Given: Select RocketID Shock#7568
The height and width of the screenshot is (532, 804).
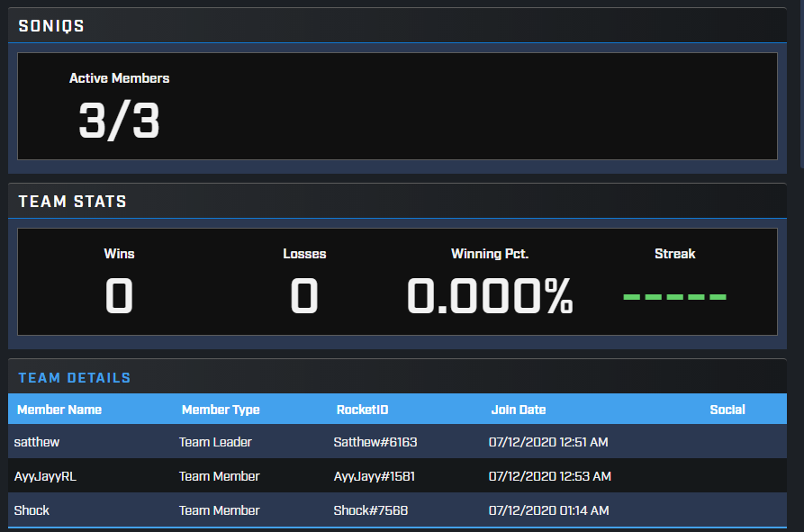Looking at the screenshot, I should click(x=371, y=510).
